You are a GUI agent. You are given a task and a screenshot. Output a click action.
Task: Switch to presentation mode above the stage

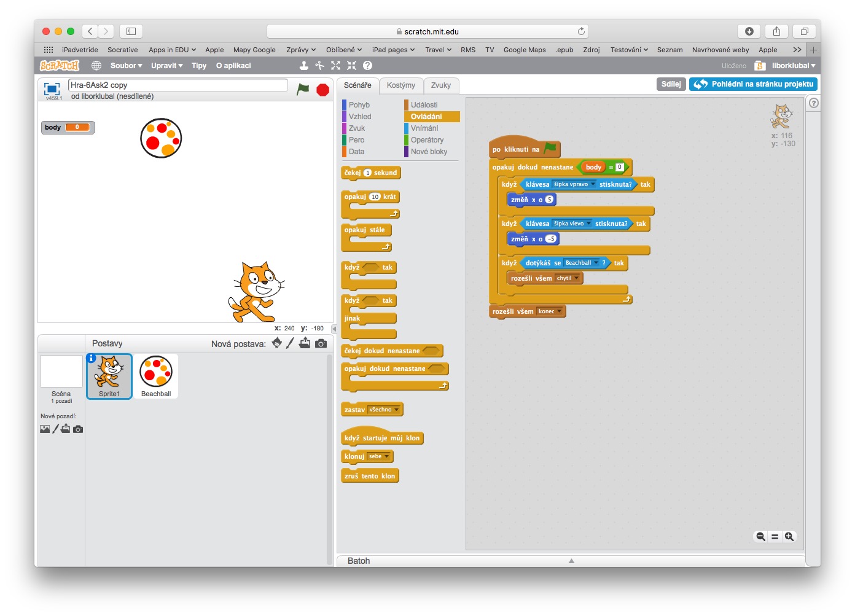click(x=51, y=88)
